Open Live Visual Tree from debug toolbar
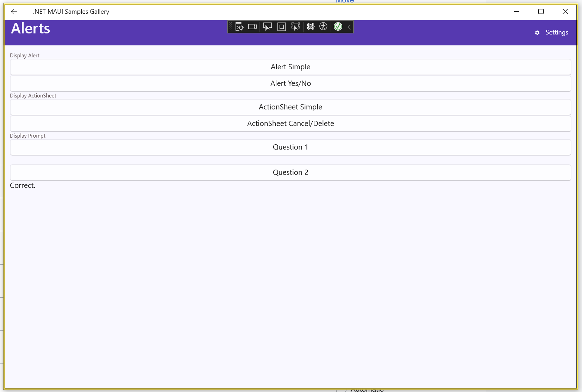Image resolution: width=582 pixels, height=392 pixels. pos(239,27)
